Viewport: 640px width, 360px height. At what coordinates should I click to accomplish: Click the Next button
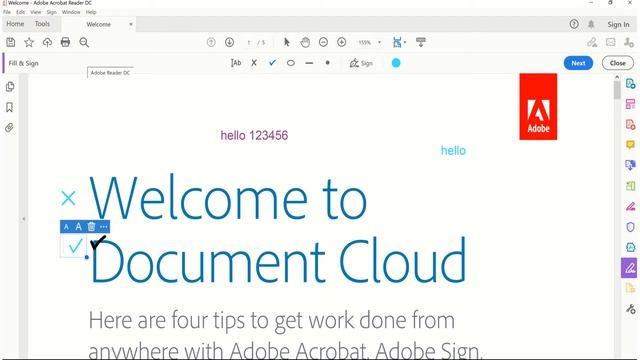click(x=578, y=63)
